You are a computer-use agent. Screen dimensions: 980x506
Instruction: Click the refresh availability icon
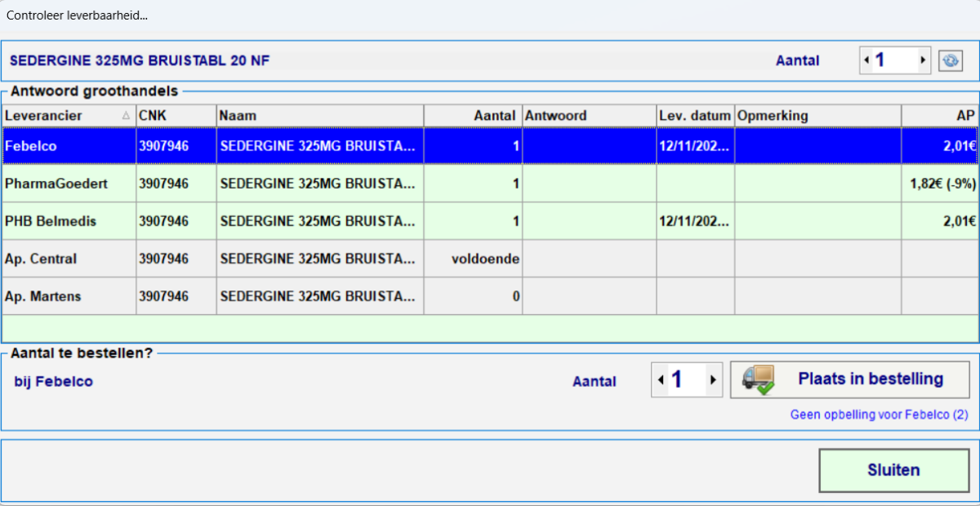coord(951,60)
